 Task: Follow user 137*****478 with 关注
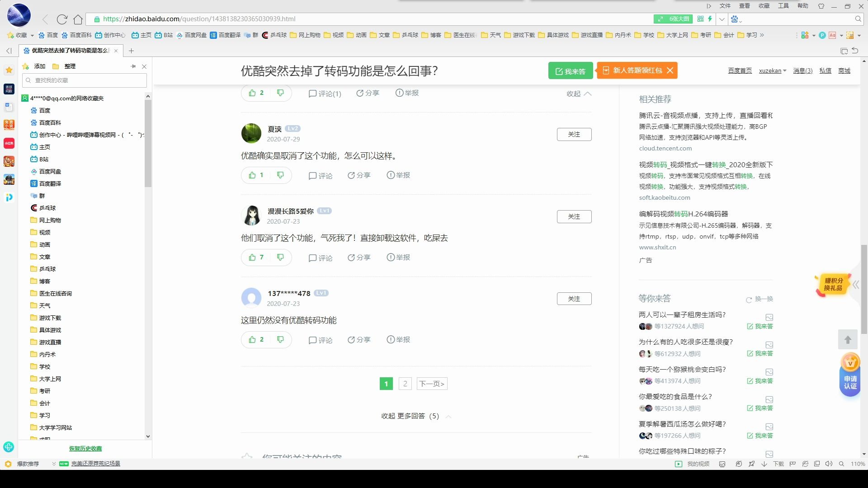[574, 299]
